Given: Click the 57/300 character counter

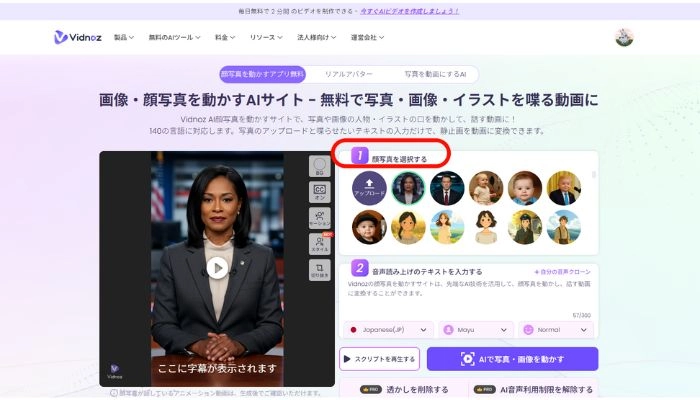Looking at the screenshot, I should coord(581,315).
